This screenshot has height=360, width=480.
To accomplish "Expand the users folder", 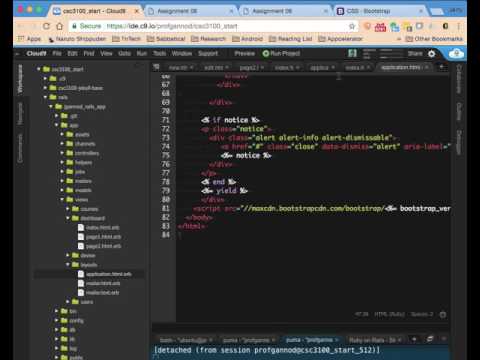I will click(x=68, y=302).
